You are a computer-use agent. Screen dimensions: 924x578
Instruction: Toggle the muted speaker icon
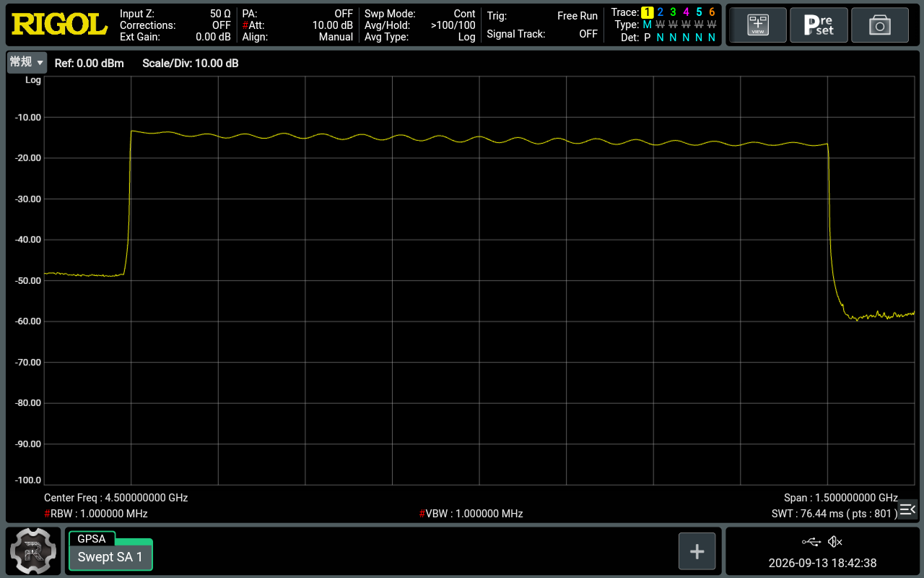click(835, 542)
